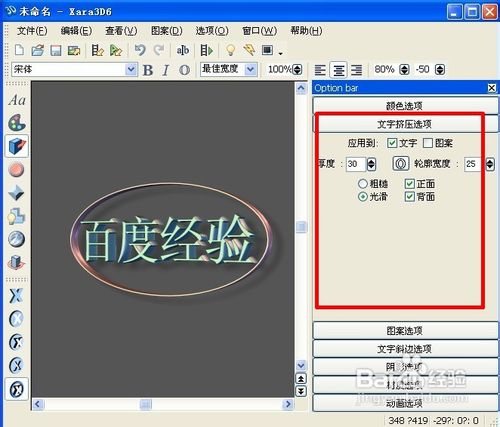Click the vertical scrollbar thumb of canvas

click(301, 227)
